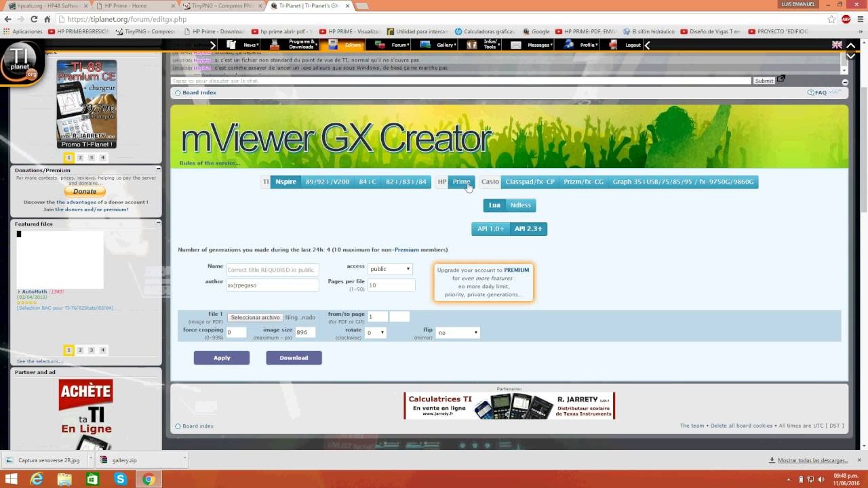Click the Apply button
Screen dimensions: 868x488
point(222,358)
